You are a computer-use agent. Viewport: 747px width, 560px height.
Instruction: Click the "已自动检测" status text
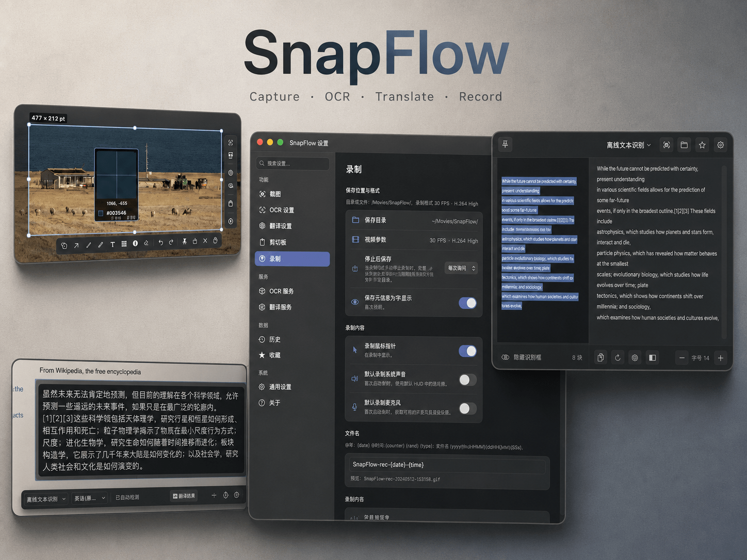pyautogui.click(x=127, y=497)
